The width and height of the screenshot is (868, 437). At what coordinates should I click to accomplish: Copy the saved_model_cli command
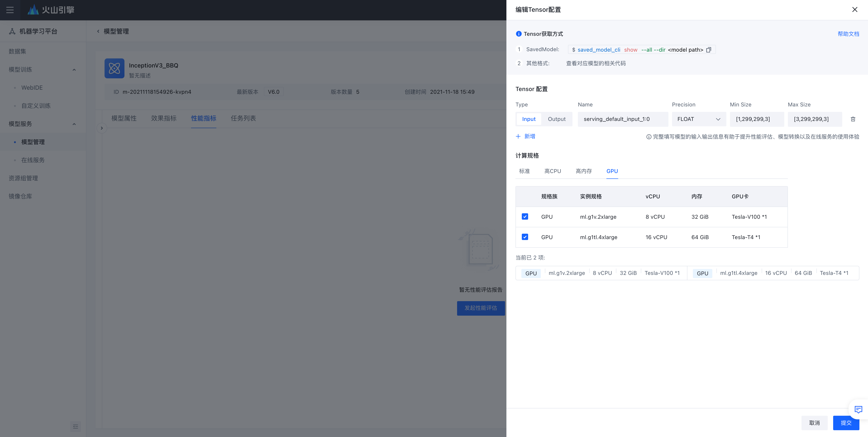pyautogui.click(x=709, y=50)
